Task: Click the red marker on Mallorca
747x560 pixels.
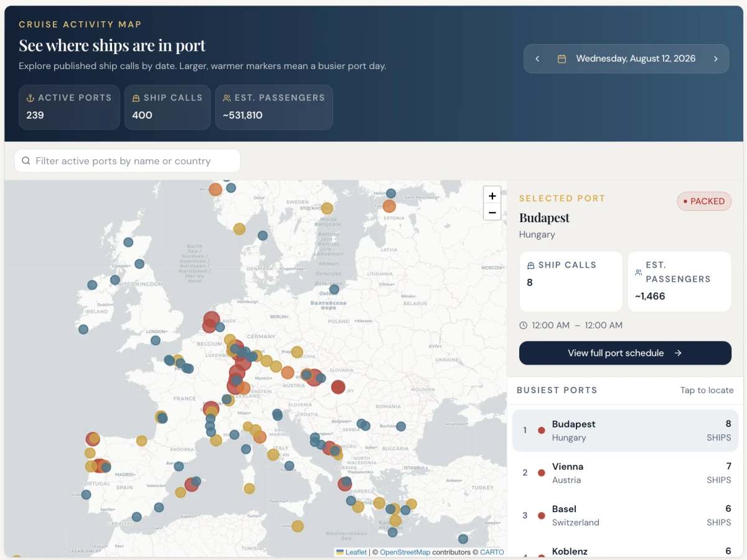Action: (x=192, y=485)
